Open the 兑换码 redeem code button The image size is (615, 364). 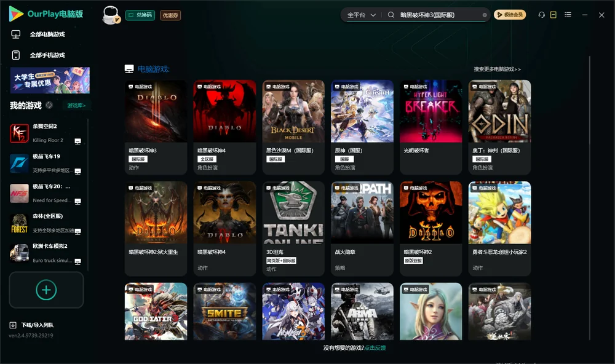point(140,15)
